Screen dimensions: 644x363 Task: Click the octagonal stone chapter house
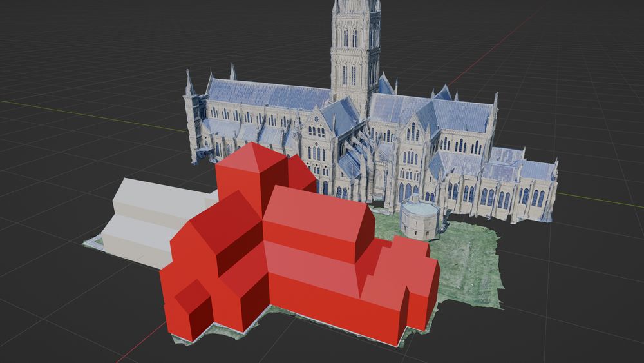pyautogui.click(x=420, y=217)
